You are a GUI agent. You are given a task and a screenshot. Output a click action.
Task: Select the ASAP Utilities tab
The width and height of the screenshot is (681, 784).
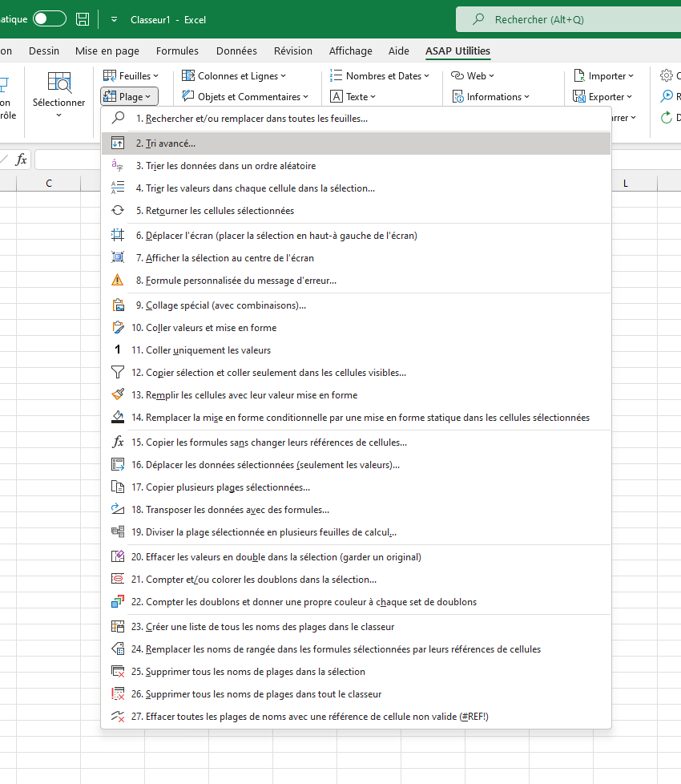pos(457,51)
